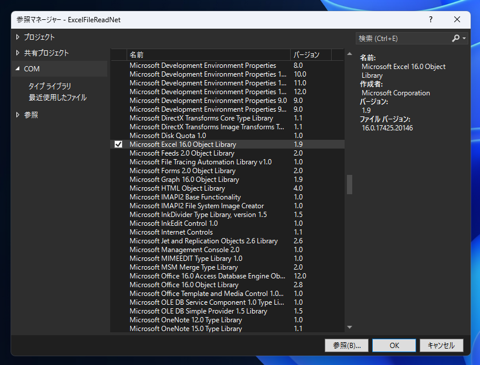Image resolution: width=480 pixels, height=365 pixels.
Task: Select Microsoft OLE DB Service Component 1.0 row
Action: (227, 302)
